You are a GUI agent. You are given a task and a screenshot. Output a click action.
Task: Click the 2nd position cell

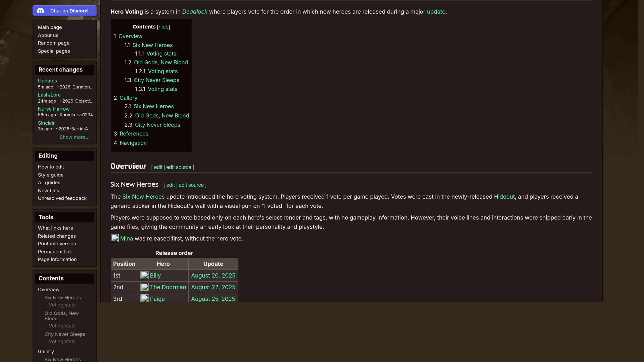point(124,287)
